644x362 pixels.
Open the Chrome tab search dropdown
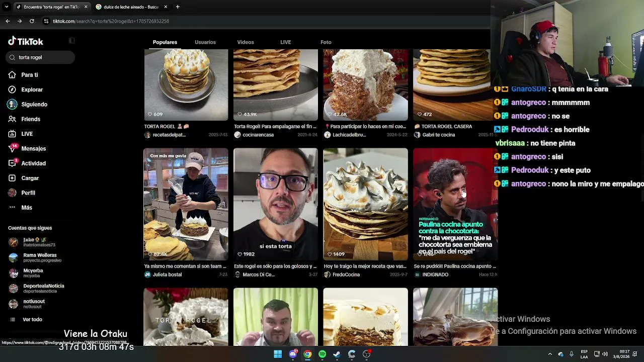point(7,7)
